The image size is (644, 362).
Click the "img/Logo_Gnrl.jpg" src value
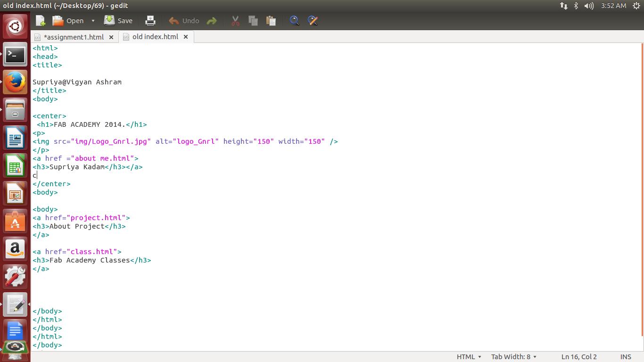pos(111,141)
